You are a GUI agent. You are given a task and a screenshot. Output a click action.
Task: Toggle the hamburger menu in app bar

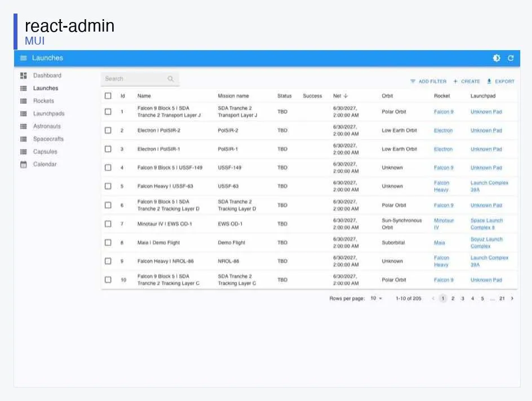point(24,58)
